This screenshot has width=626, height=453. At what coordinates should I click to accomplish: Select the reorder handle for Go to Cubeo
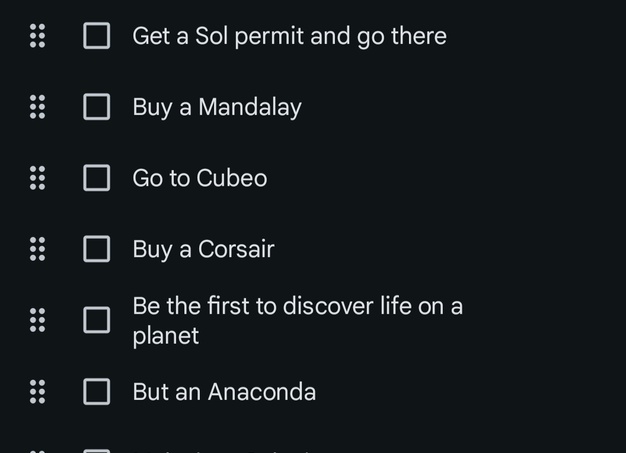point(38,178)
